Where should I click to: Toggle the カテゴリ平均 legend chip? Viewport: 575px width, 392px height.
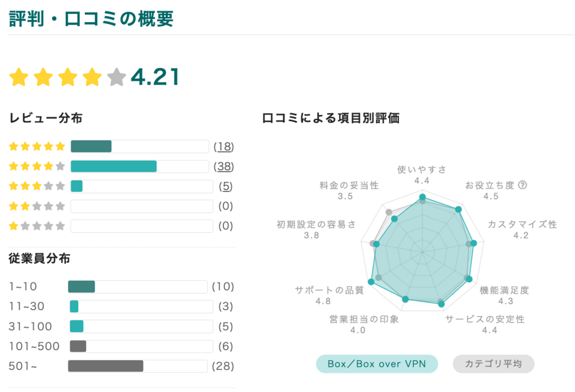pyautogui.click(x=493, y=364)
